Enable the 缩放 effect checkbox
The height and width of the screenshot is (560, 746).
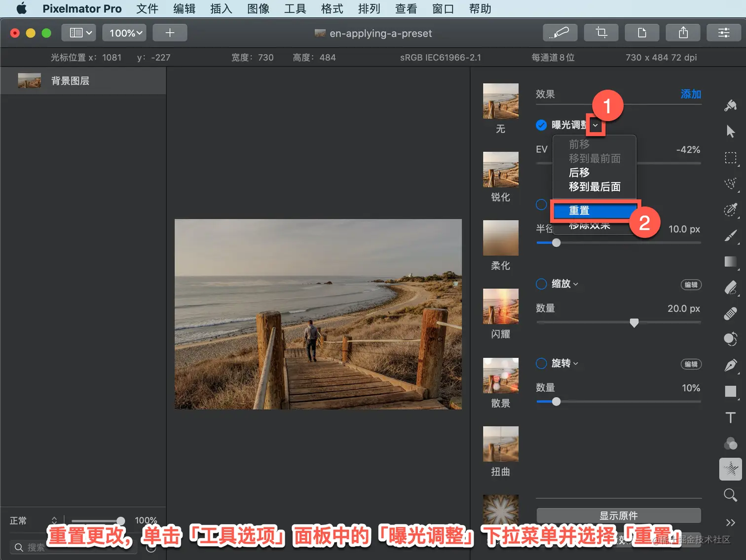pos(541,284)
